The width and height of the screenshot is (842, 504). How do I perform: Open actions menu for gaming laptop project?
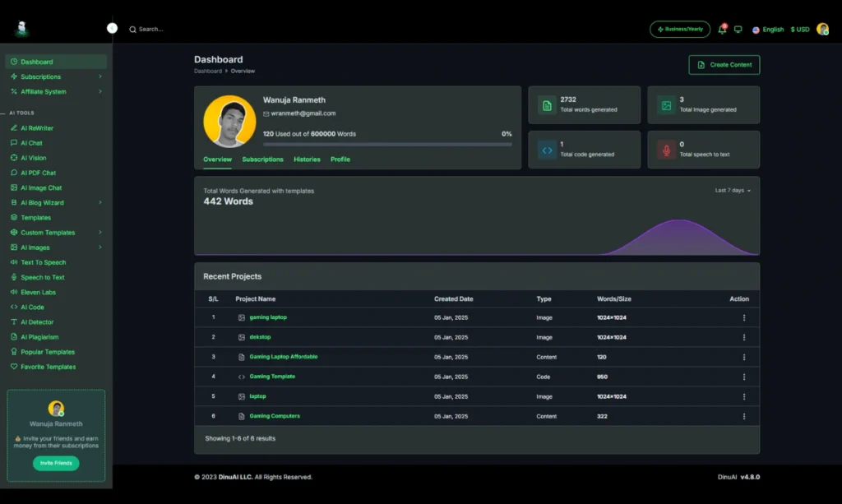743,317
